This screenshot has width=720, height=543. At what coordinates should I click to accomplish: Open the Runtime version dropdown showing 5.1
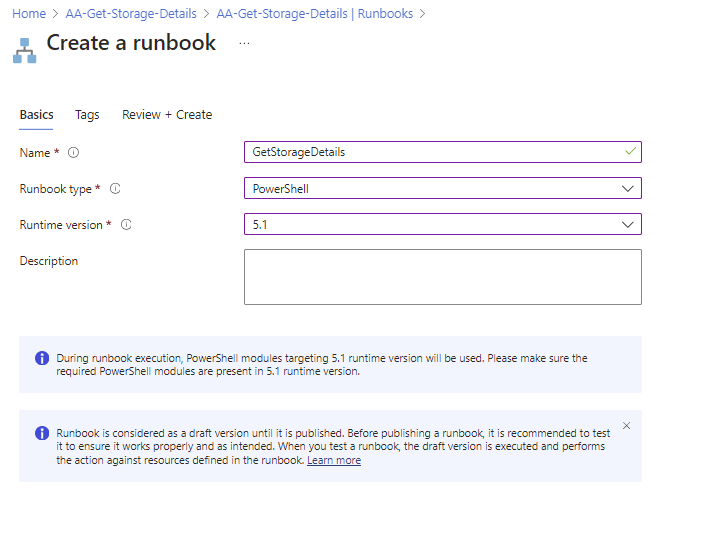point(443,224)
